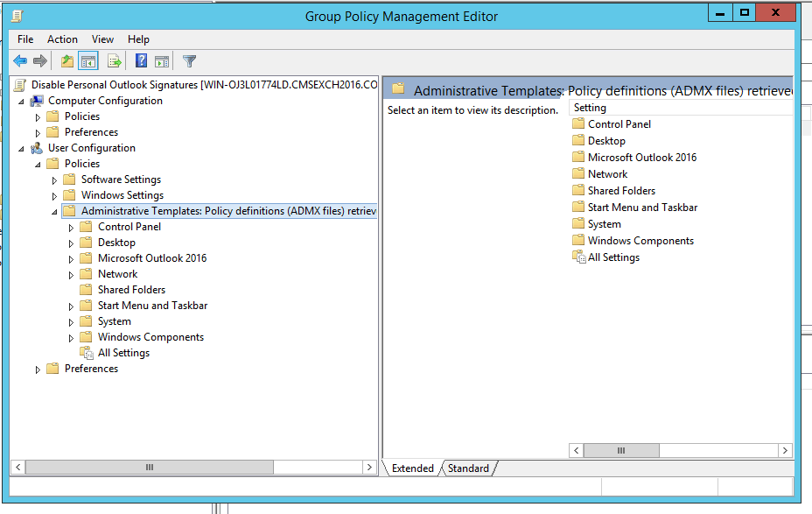This screenshot has height=514, width=812.
Task: Open Help via the question mark icon
Action: point(141,60)
